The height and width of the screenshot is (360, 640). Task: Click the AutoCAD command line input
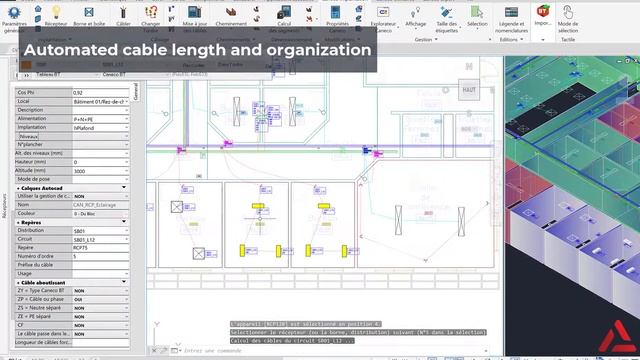333,351
